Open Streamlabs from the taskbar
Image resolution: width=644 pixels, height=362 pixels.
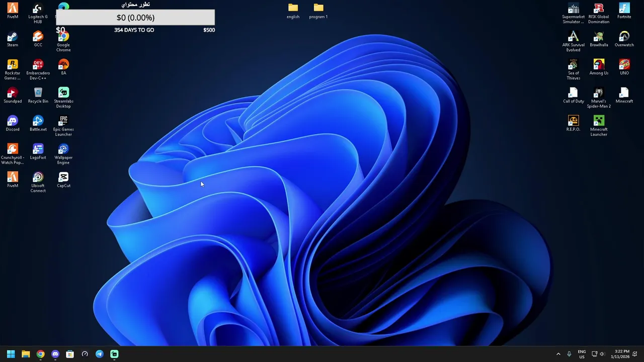[x=114, y=354]
